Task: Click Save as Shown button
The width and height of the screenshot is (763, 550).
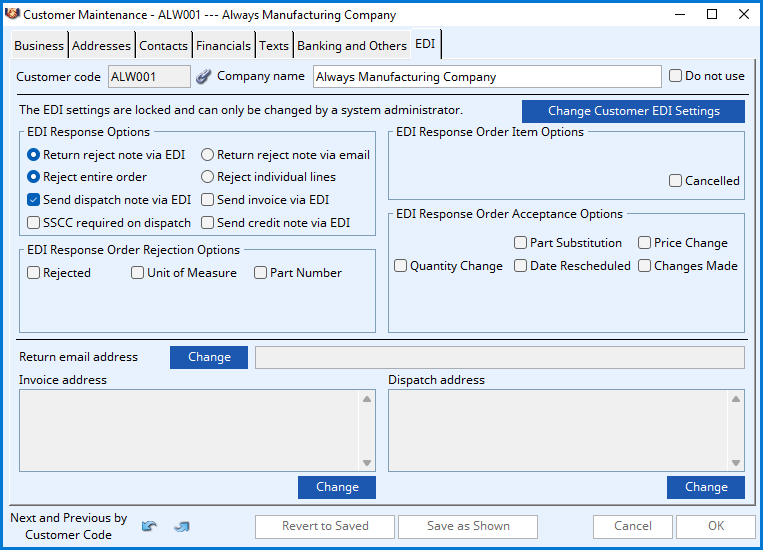Action: click(468, 526)
